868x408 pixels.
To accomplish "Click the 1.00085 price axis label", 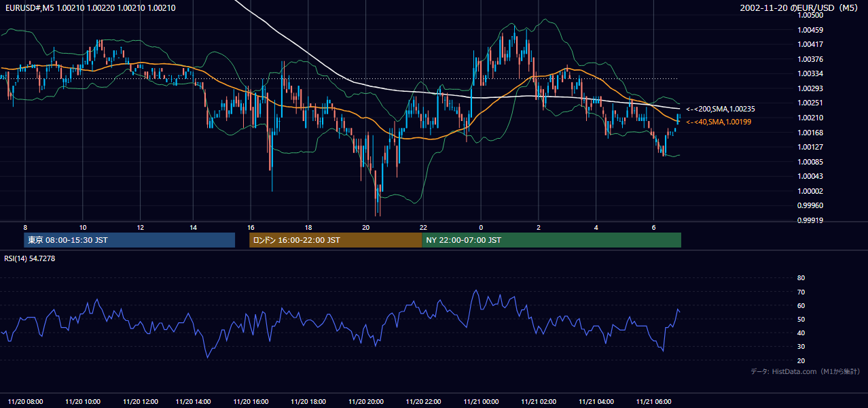I will click(810, 162).
